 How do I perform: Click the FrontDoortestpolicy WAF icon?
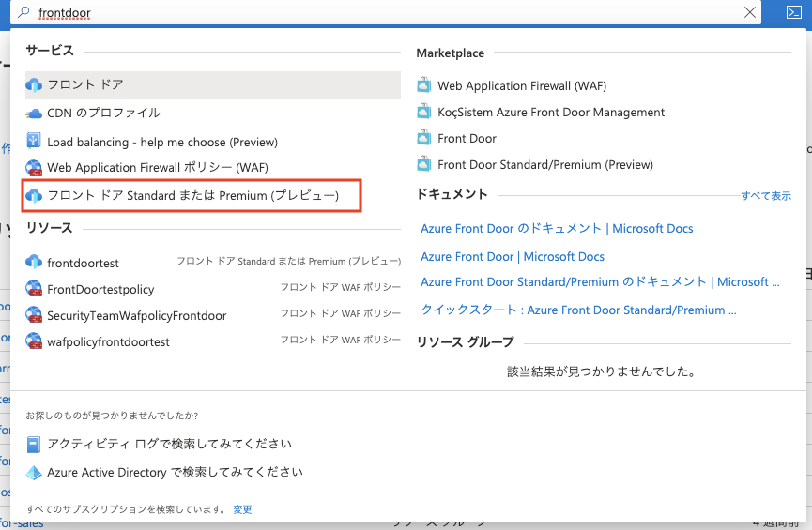click(x=34, y=288)
